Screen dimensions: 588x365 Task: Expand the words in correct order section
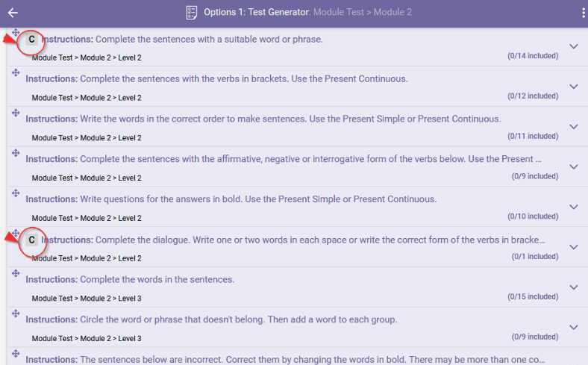tap(573, 127)
